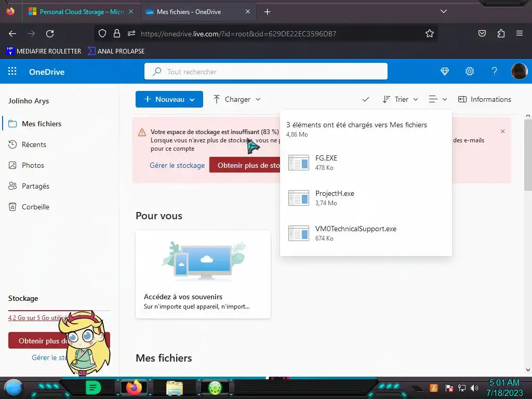Reload the current page
The width and height of the screenshot is (532, 399).
coord(50,34)
